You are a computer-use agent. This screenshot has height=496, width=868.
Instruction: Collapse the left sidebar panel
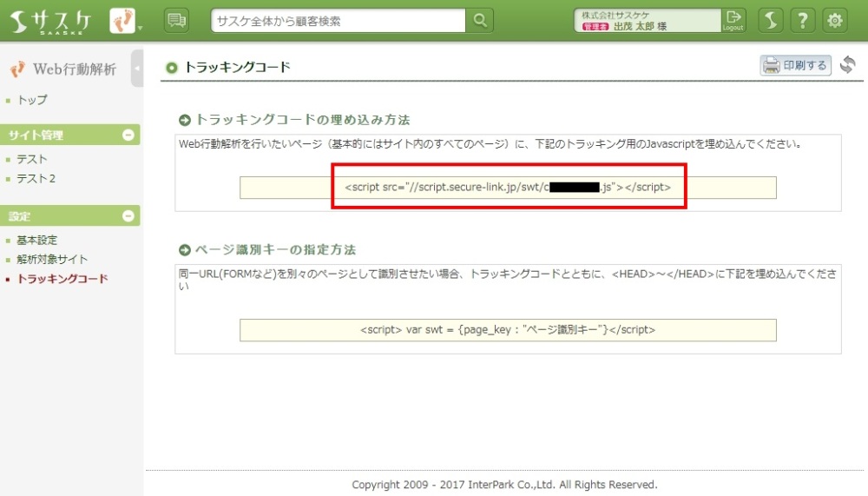click(137, 68)
